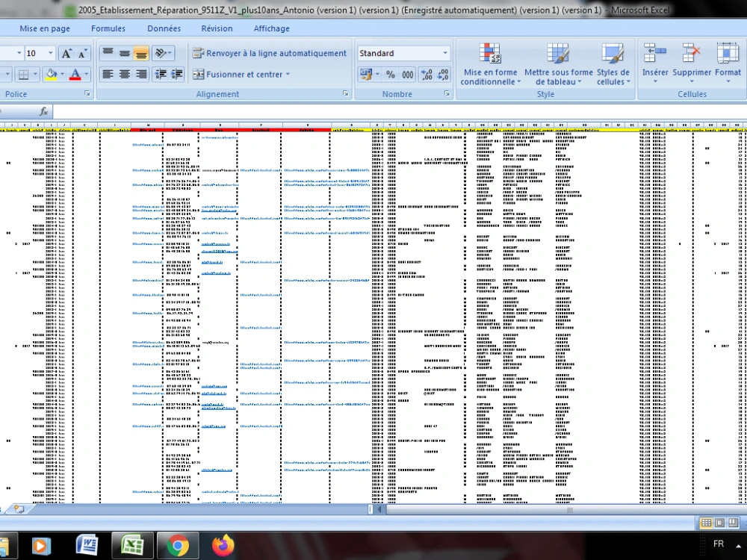Center cell text horizontally
The image size is (747, 560).
[x=125, y=74]
